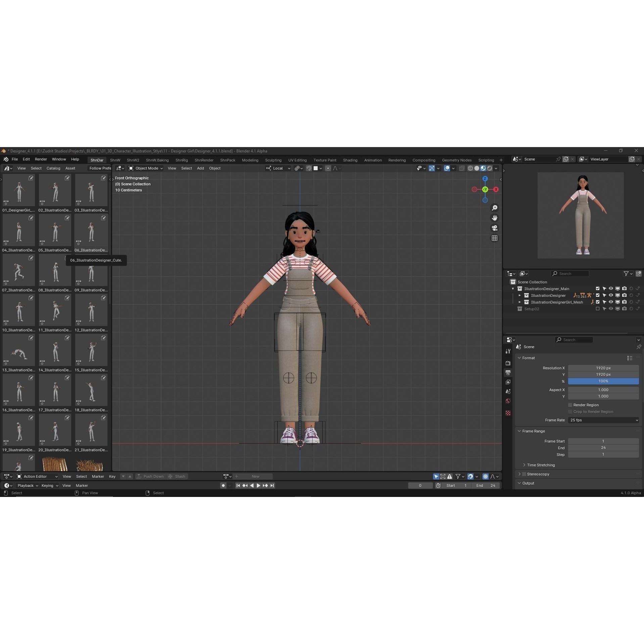This screenshot has width=644, height=644.
Task: Open the Render menu
Action: (x=41, y=159)
